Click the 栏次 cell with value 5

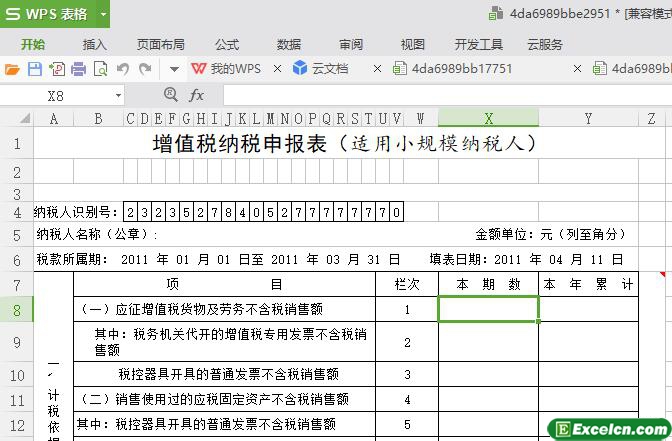(x=407, y=425)
